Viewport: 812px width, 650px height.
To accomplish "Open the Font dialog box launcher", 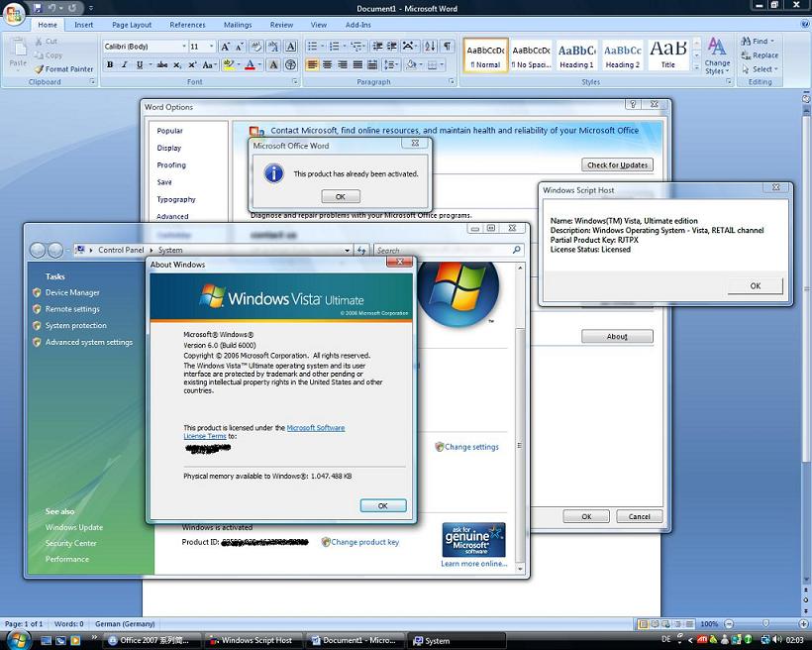I will pyautogui.click(x=295, y=82).
